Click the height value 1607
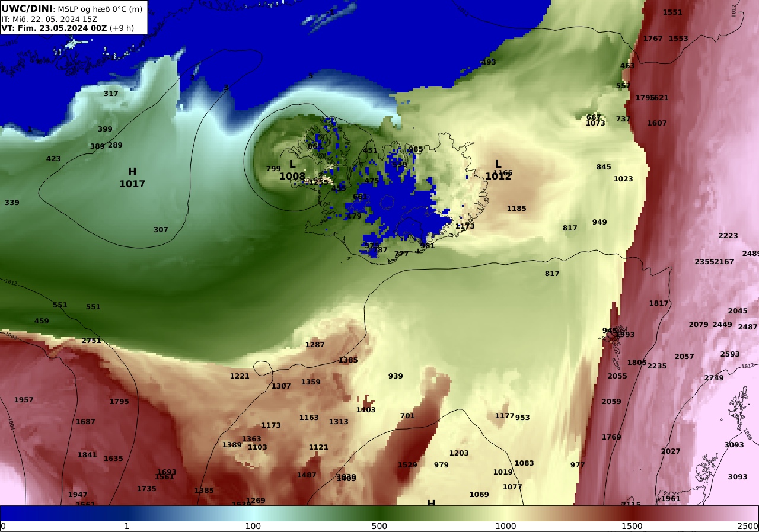The image size is (759, 532). coord(657,123)
